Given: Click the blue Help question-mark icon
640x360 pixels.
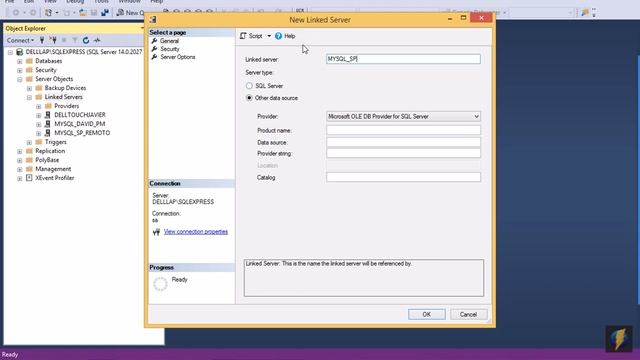Looking at the screenshot, I should (278, 36).
